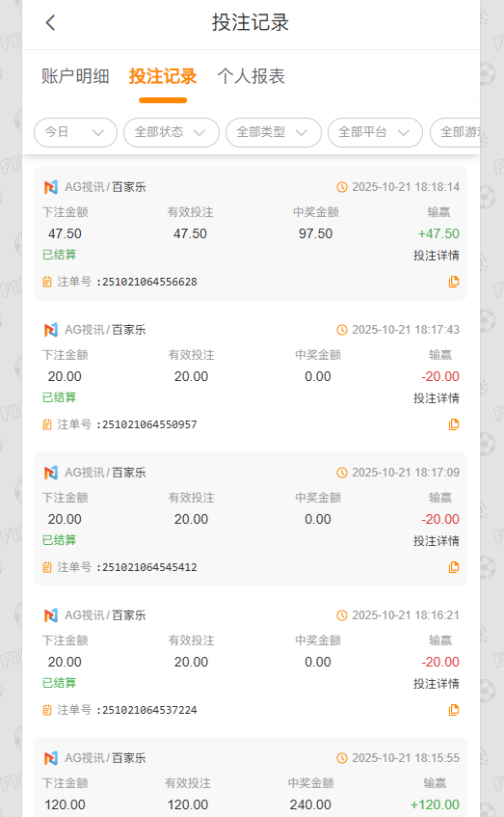Switch to the 账户明细 tab
The height and width of the screenshot is (817, 504).
(75, 76)
